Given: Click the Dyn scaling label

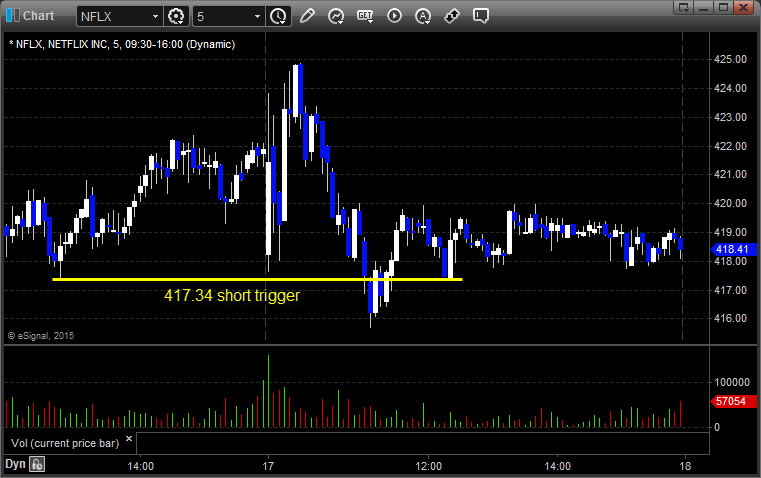Looking at the screenshot, I should tap(15, 464).
